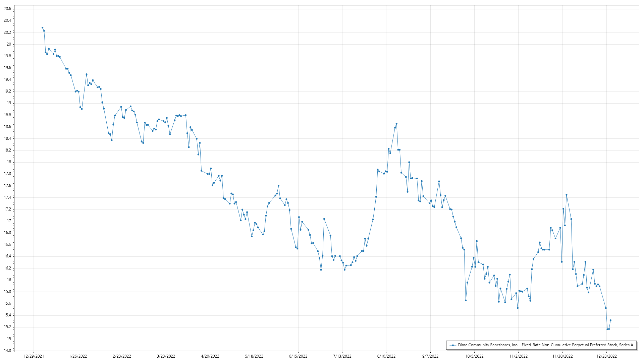
Task: Click the 10/5/2022 x-axis date label
Action: coord(474,356)
